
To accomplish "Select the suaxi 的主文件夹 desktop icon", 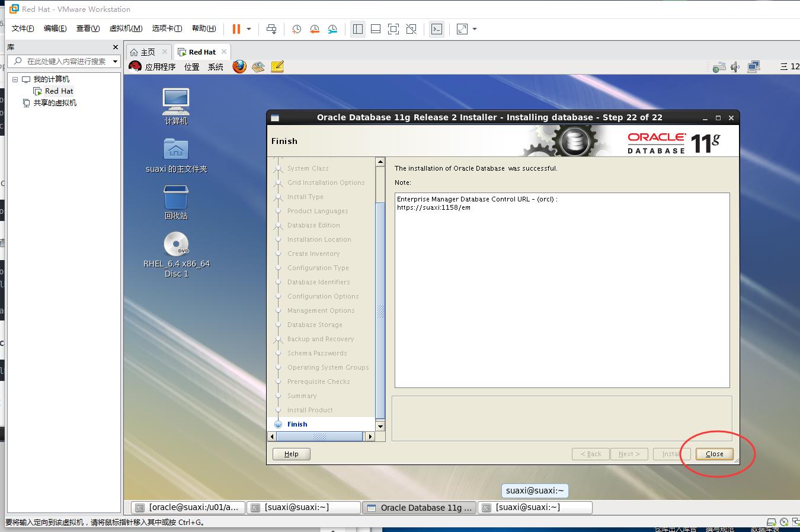I will (176, 155).
